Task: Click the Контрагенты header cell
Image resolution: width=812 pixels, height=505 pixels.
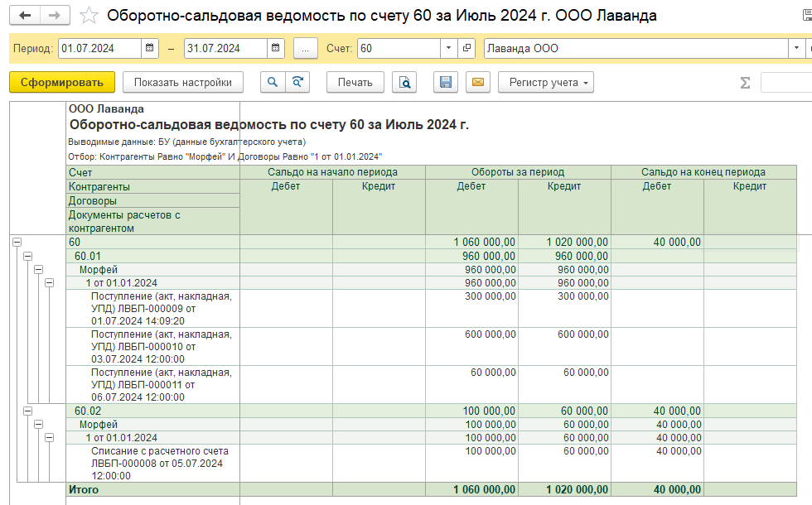Action: [152, 187]
